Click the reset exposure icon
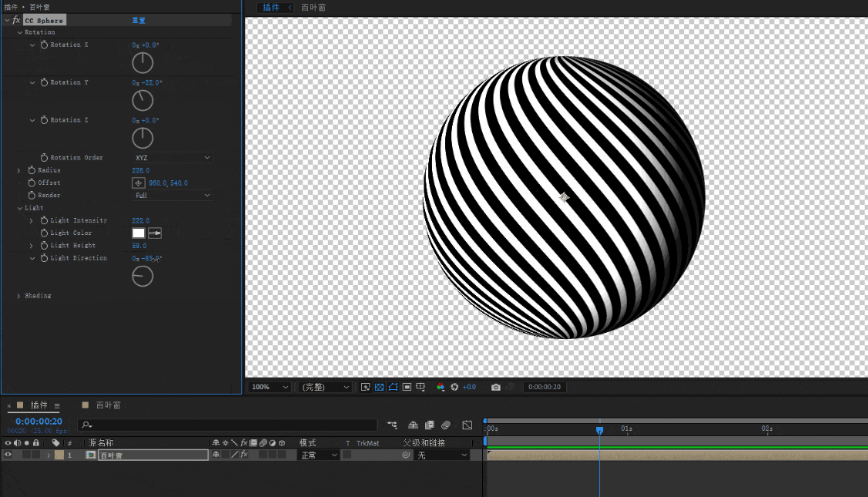This screenshot has width=868, height=497. coord(454,387)
